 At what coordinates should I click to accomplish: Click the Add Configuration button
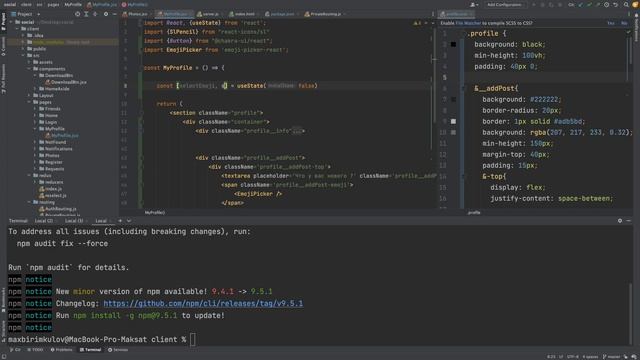504,4
